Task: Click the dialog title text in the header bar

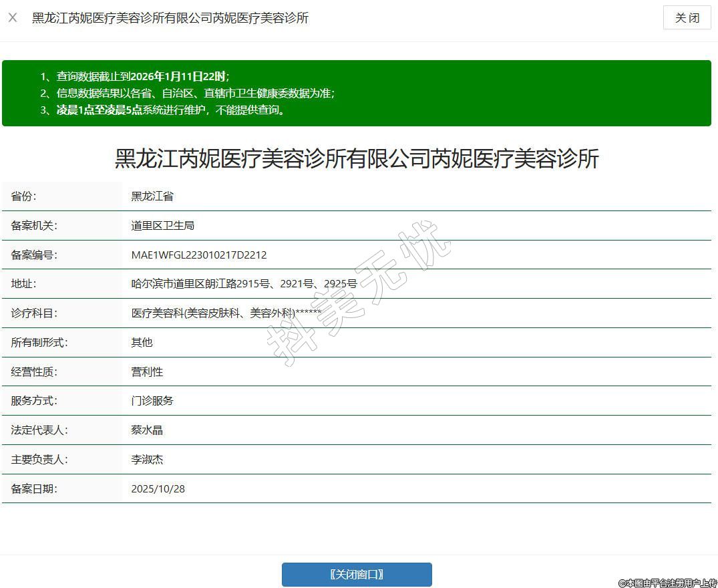Action: coord(170,18)
